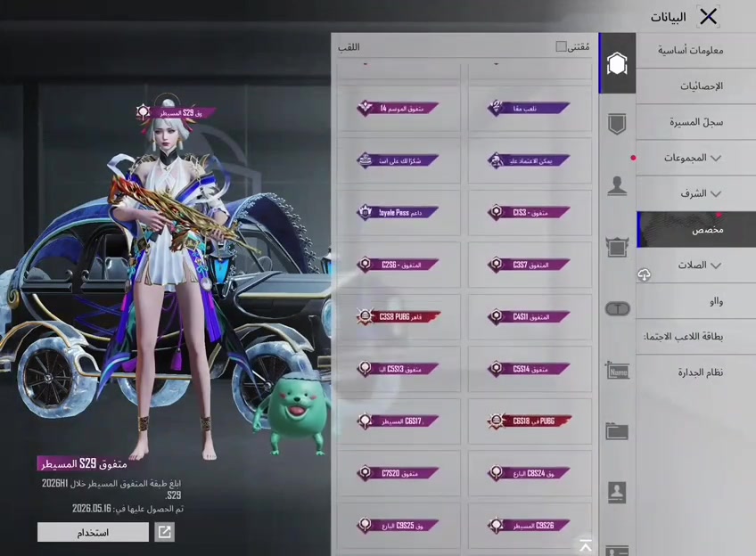Click the green frog companion pet

tap(292, 415)
